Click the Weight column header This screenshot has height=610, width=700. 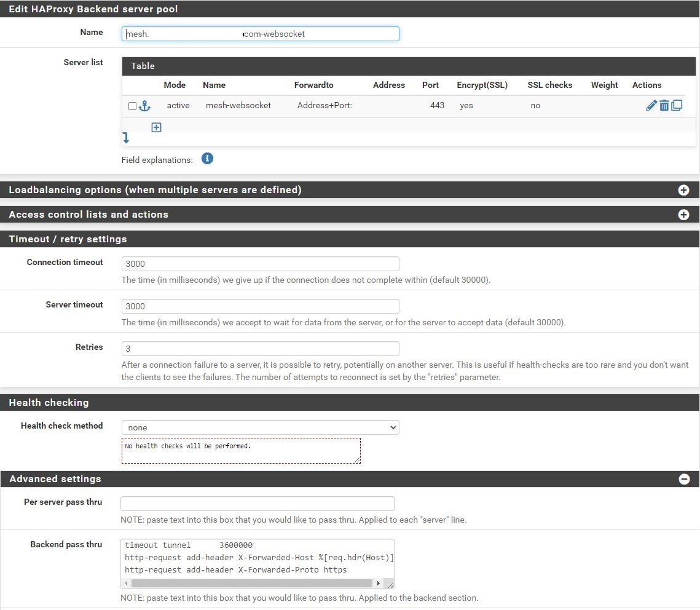click(604, 85)
